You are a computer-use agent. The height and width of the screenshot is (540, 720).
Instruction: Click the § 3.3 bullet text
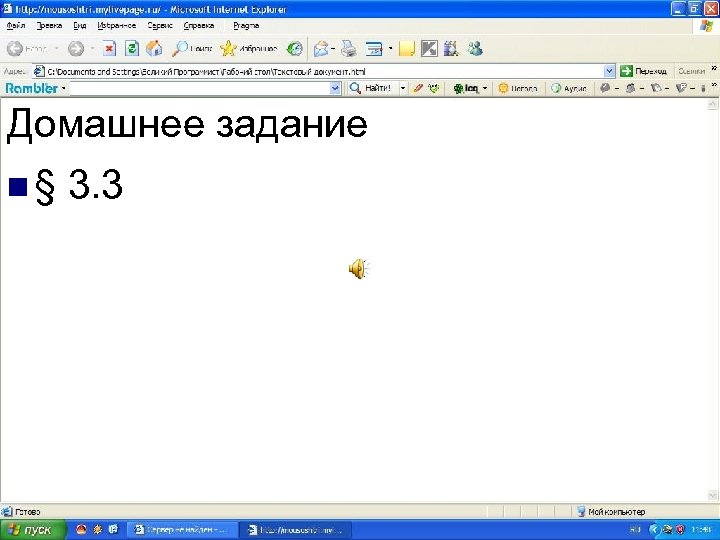[79, 185]
